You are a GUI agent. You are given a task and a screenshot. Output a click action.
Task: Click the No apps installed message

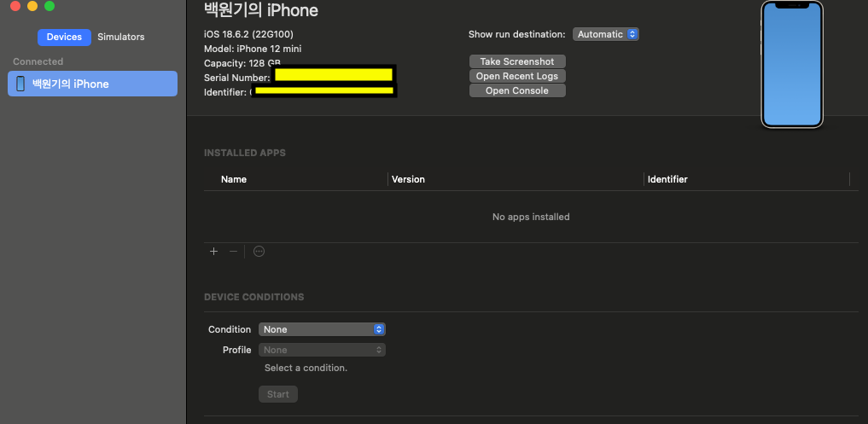point(531,217)
